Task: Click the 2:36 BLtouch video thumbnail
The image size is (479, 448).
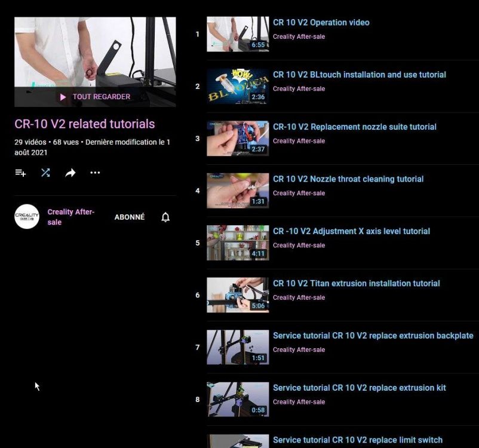Action: pos(238,87)
